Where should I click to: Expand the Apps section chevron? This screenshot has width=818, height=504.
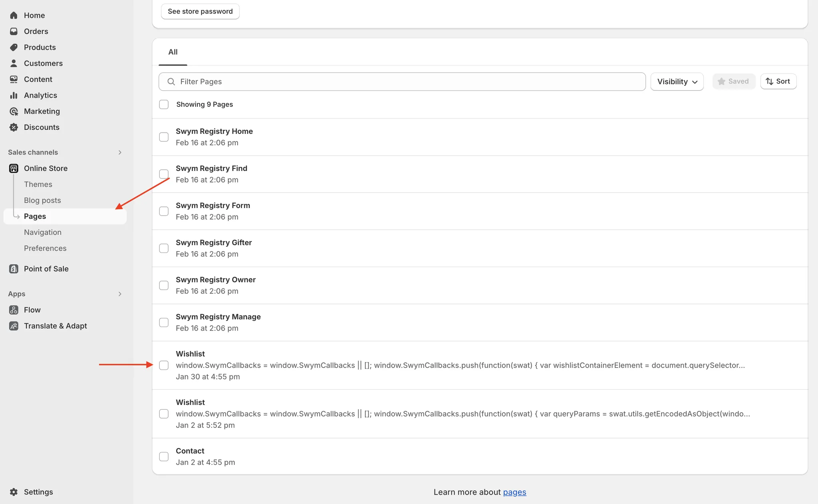(x=120, y=294)
